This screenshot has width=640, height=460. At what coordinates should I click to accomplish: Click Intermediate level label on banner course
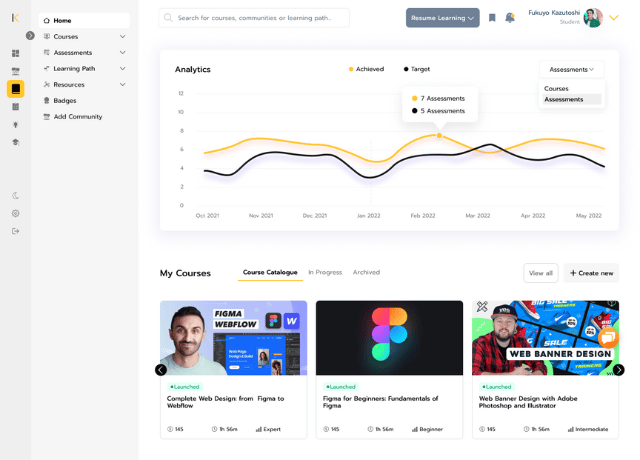588,429
